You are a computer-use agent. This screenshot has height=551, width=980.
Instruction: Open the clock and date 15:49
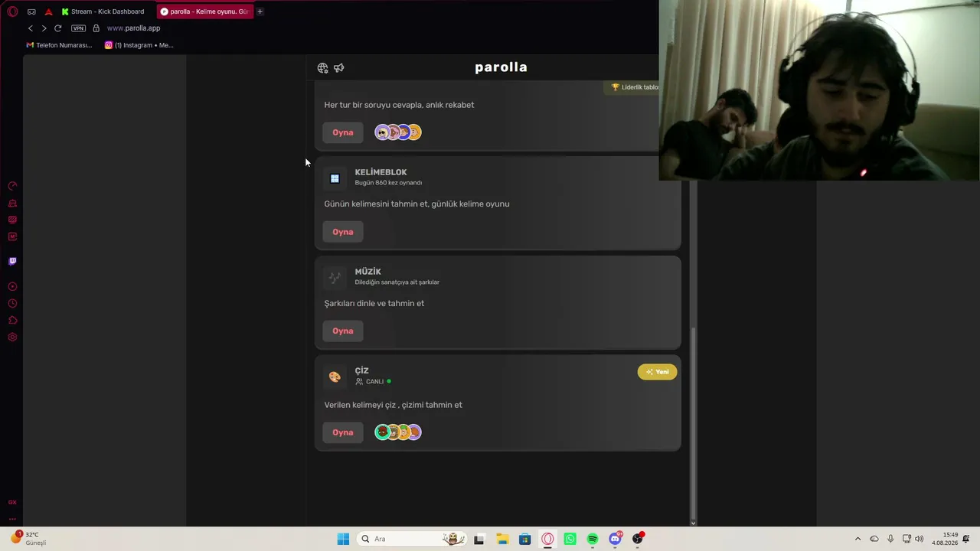click(x=945, y=539)
